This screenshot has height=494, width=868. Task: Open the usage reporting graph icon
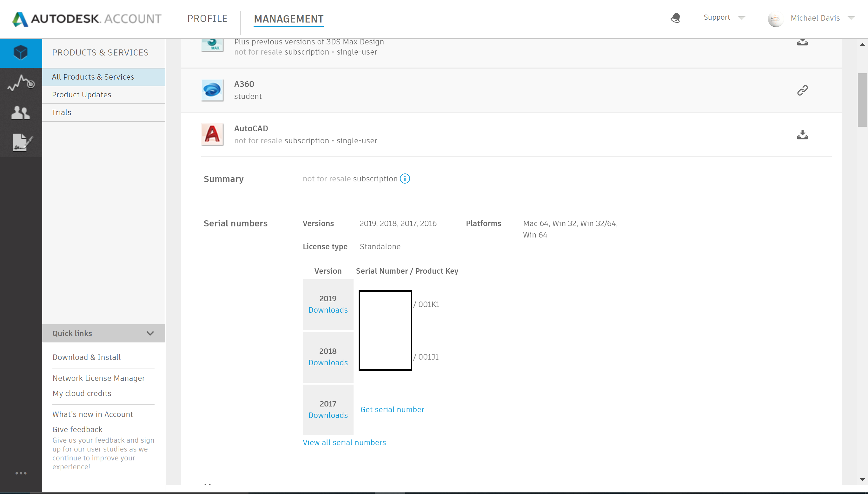(x=21, y=83)
